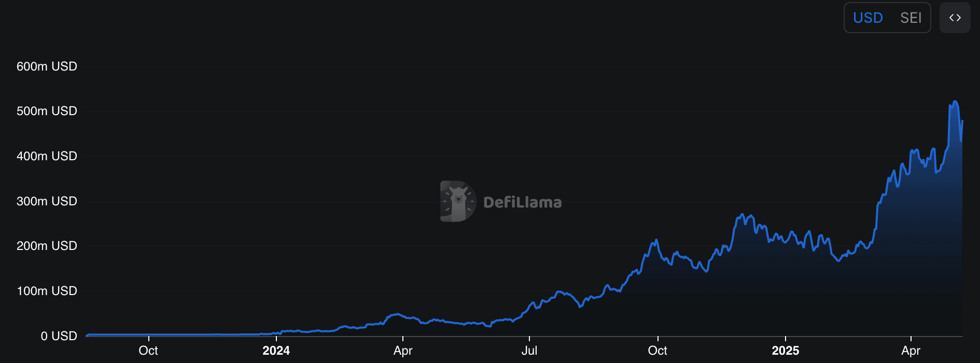The width and height of the screenshot is (980, 363).
Task: Select the 500m USD axis label
Action: coord(47,111)
